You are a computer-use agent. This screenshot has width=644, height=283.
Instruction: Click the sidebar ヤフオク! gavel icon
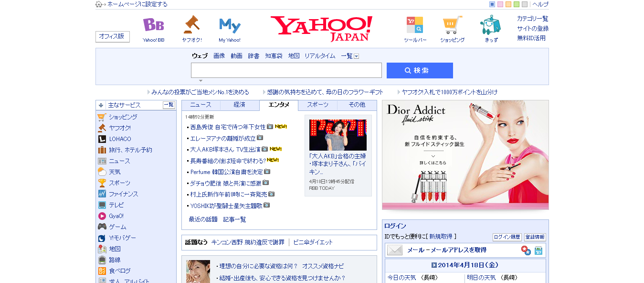tap(102, 128)
